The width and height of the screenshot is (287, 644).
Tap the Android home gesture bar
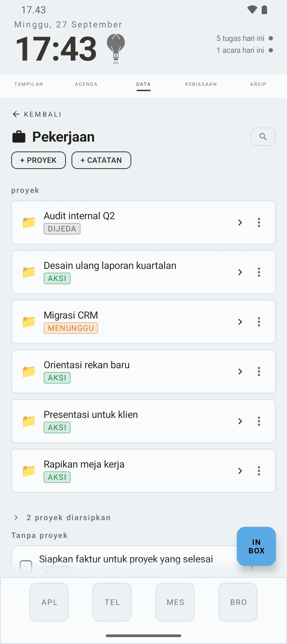point(143,636)
